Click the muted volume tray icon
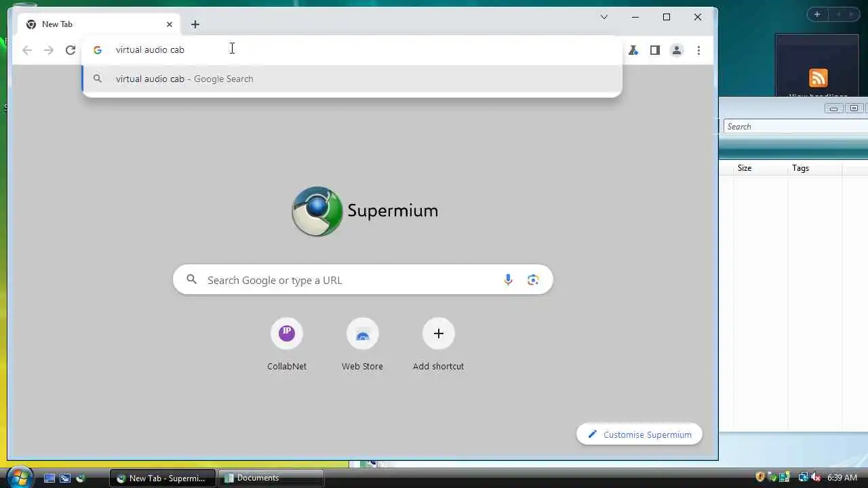The image size is (868, 488). 816,478
